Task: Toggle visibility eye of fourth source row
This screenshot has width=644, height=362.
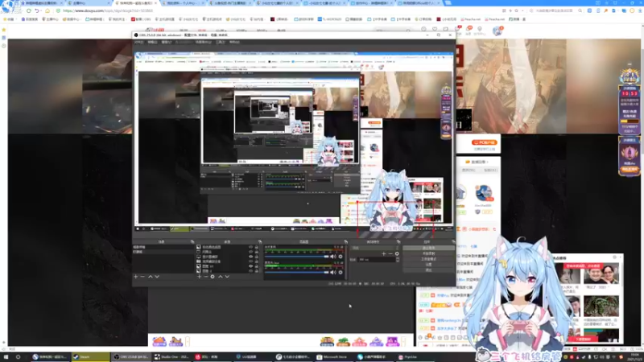Action: point(250,261)
